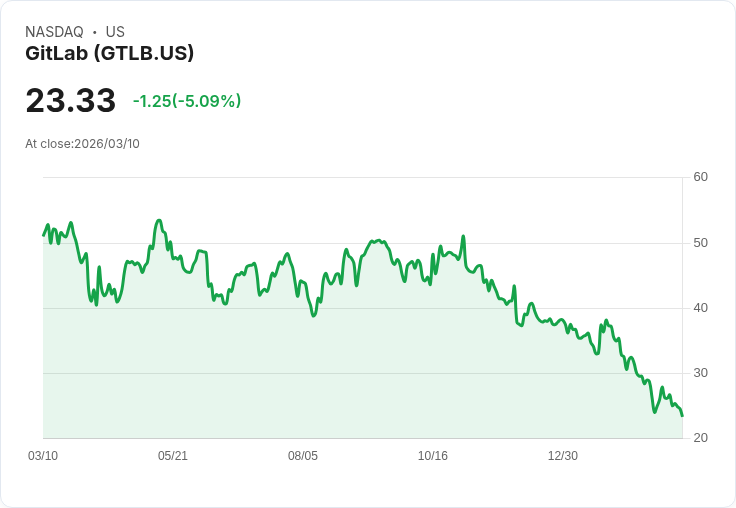Click the NASDAQ exchange label
The height and width of the screenshot is (508, 736).
[x=54, y=31]
